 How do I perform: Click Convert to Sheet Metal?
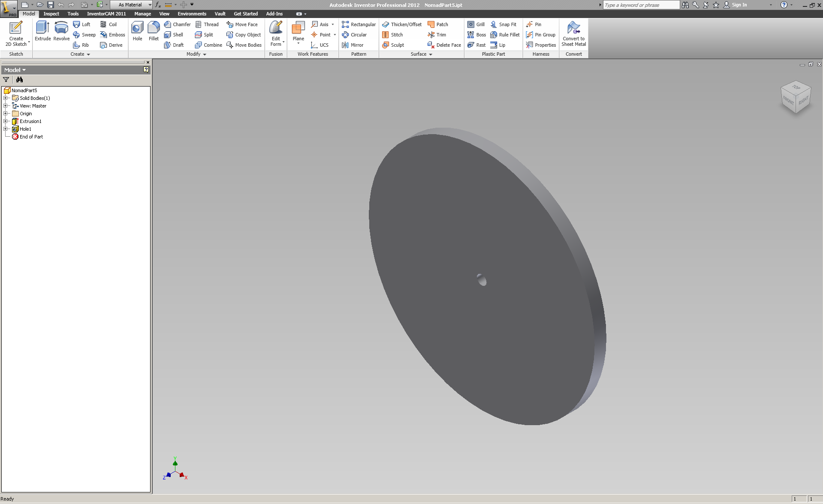(573, 34)
